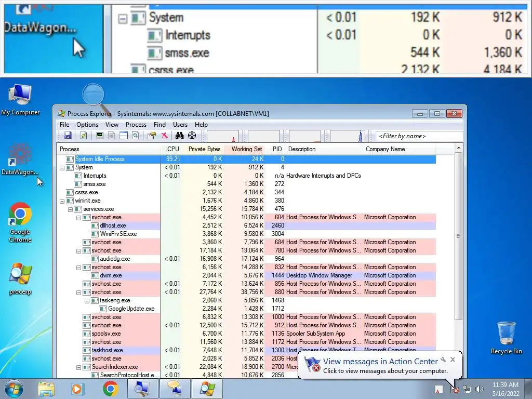532x399 pixels.
Task: Click the binoculars Find Handle icon
Action: pyautogui.click(x=179, y=136)
